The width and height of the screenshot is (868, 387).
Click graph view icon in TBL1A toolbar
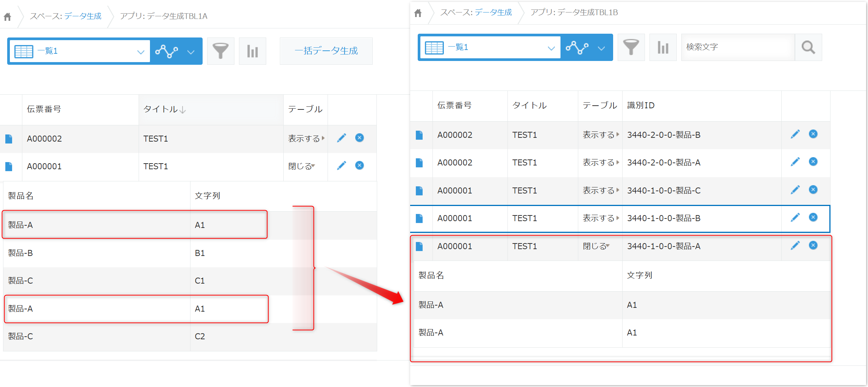coord(167,51)
